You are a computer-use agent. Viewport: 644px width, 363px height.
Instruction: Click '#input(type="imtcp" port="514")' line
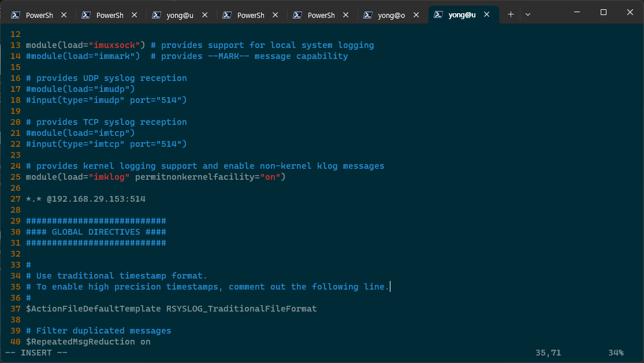(x=106, y=144)
